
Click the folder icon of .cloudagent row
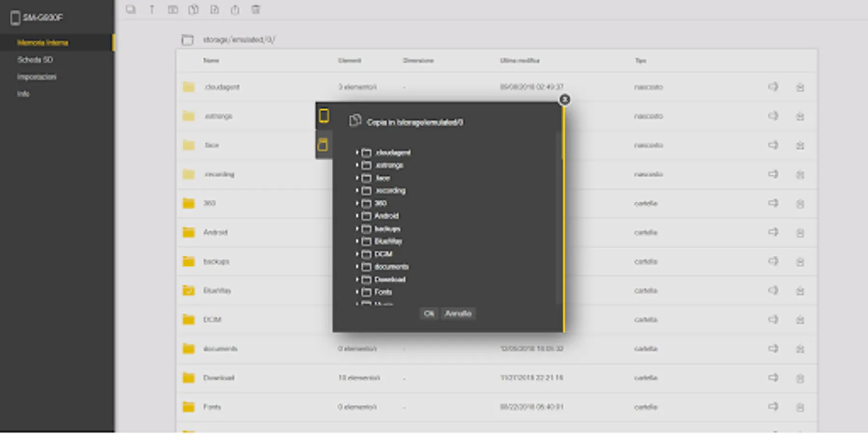coord(189,87)
